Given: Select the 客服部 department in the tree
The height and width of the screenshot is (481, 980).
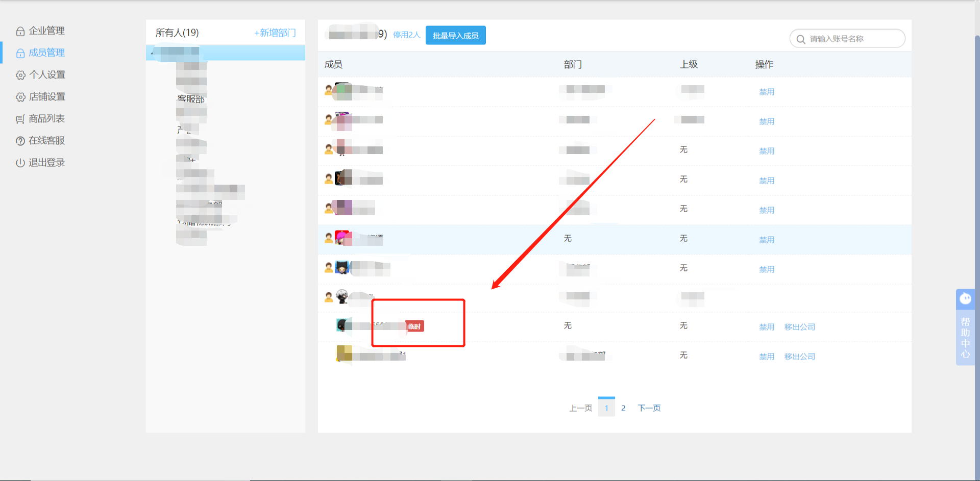Looking at the screenshot, I should tap(191, 99).
